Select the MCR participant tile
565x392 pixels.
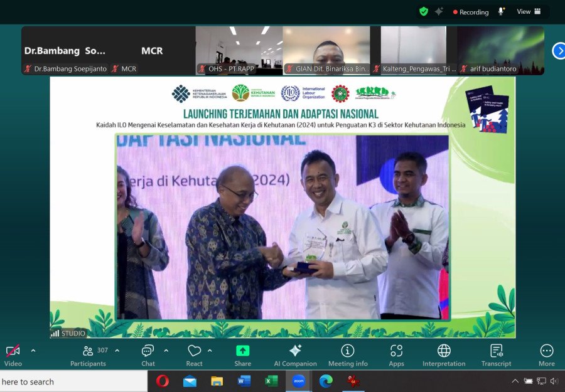point(152,51)
